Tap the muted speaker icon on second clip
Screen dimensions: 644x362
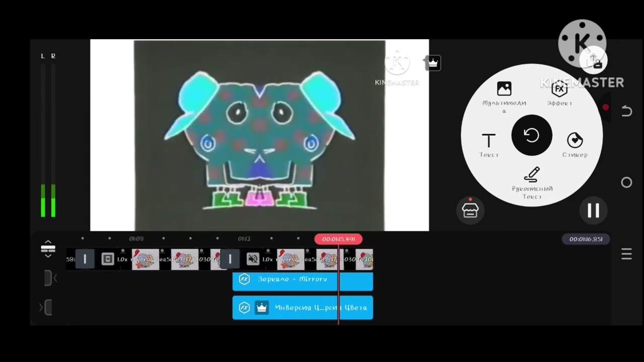253,259
